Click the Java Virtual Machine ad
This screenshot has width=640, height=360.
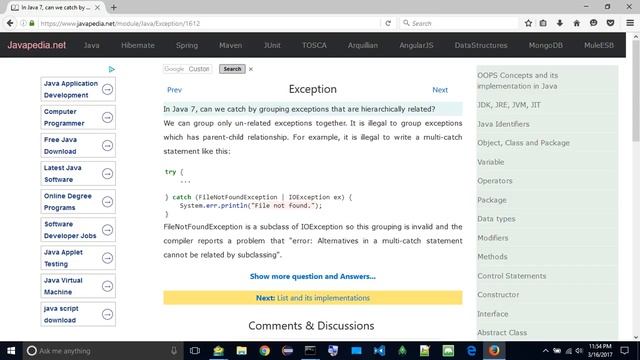coord(78,286)
